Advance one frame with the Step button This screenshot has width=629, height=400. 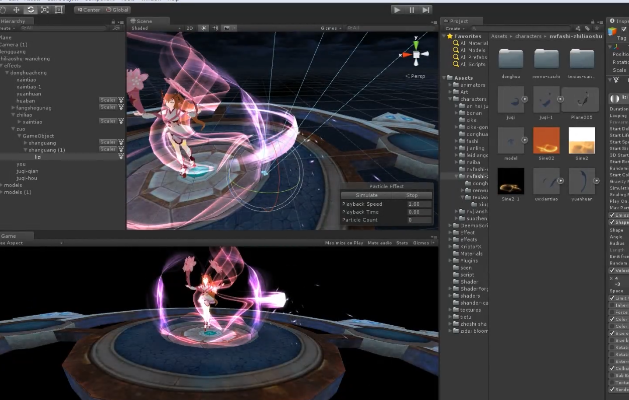tap(426, 10)
